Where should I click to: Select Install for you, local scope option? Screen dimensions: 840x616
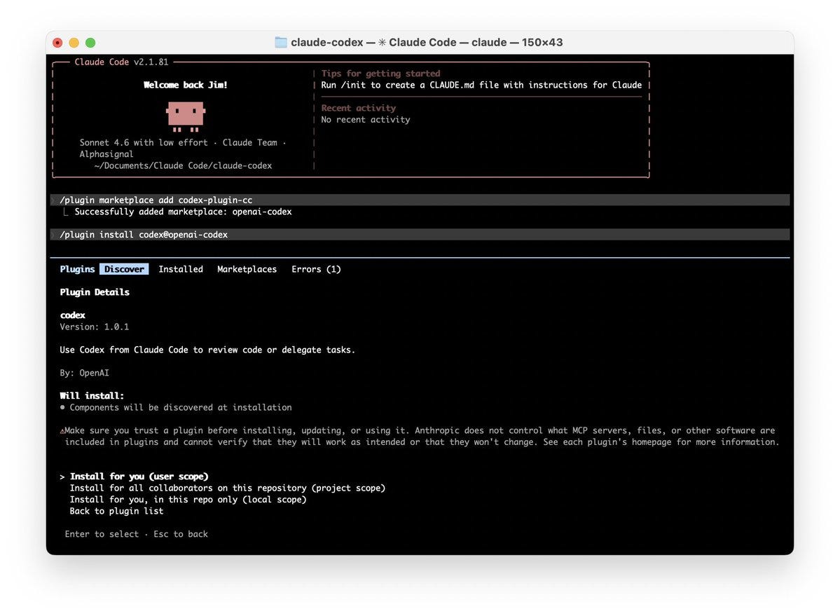pos(188,499)
